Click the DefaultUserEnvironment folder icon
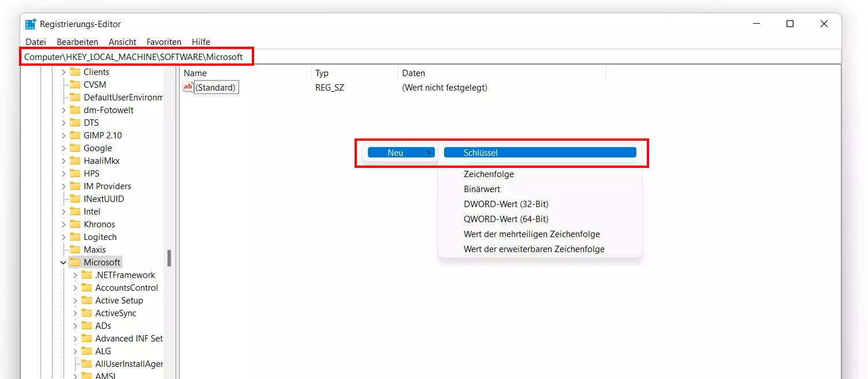The image size is (868, 379). coord(75,97)
